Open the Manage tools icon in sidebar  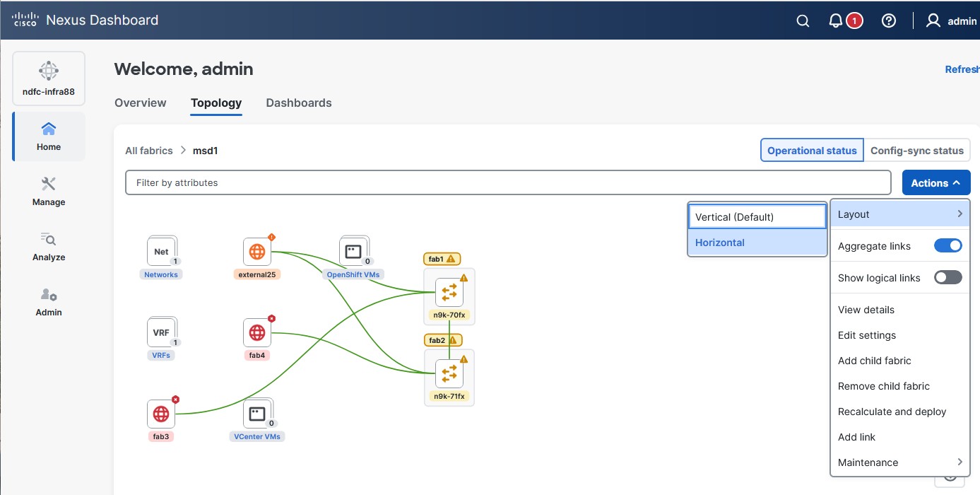[49, 185]
